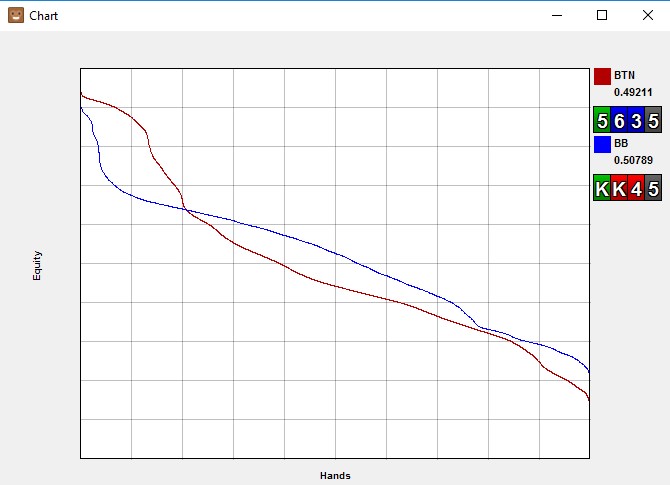Viewport: 670px width, 485px height.
Task: Select the BTN legend label
Action: coord(624,75)
